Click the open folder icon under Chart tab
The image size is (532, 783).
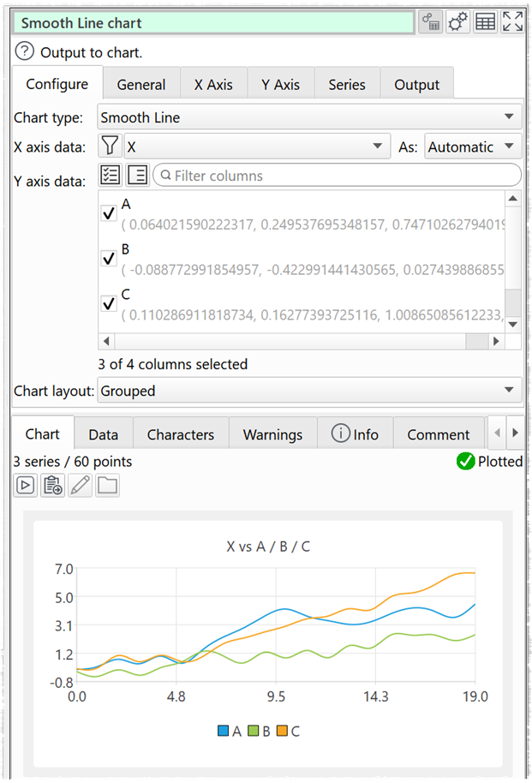[x=108, y=486]
